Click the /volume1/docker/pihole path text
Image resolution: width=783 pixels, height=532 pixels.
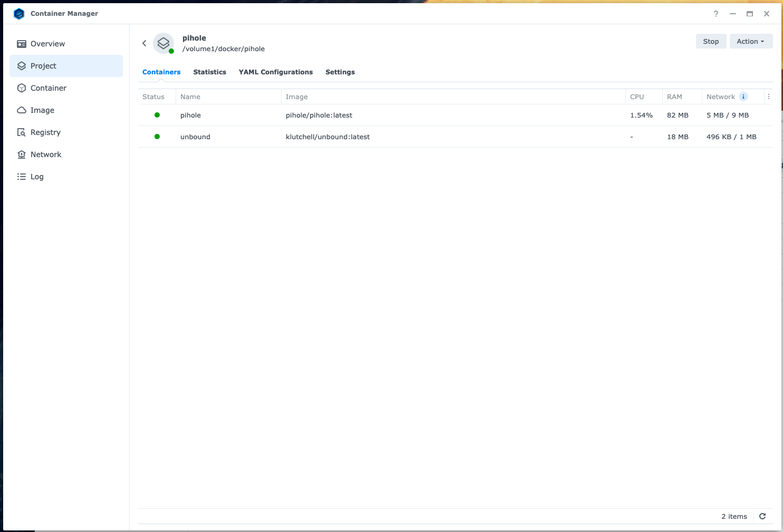(224, 49)
